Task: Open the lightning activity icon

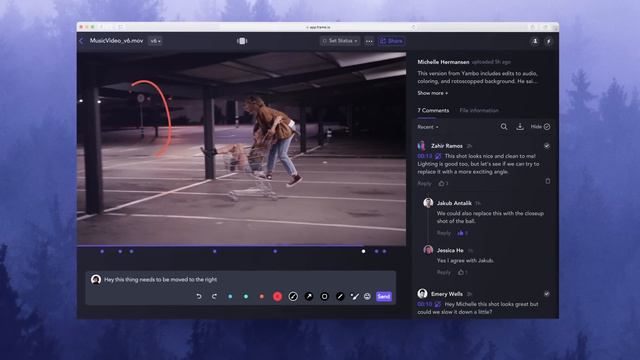Action: click(x=549, y=41)
